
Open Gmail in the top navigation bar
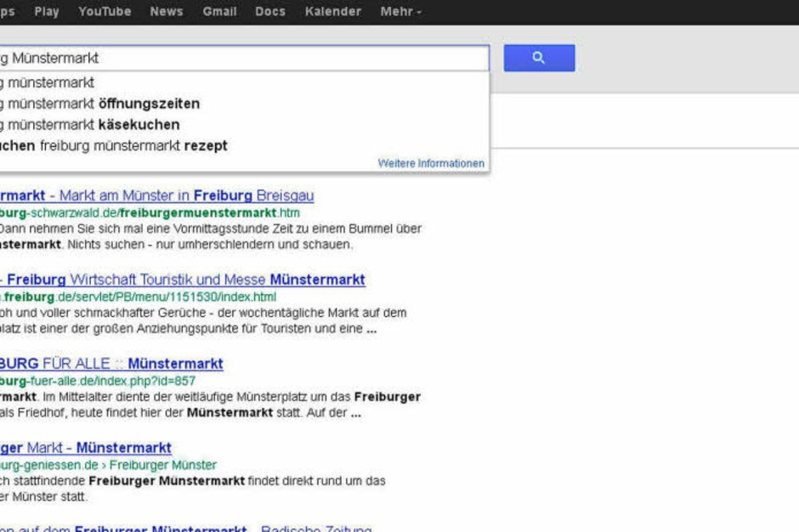(x=219, y=11)
